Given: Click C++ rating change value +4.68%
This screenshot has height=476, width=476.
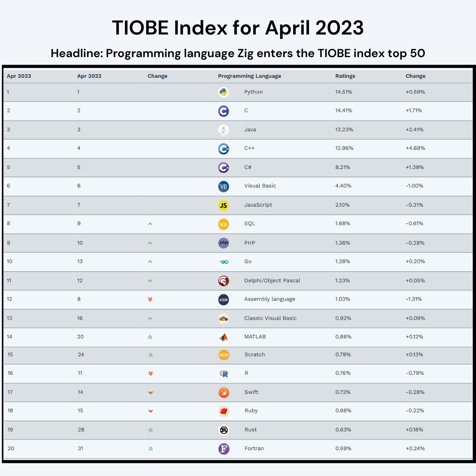Looking at the screenshot, I should pos(415,148).
